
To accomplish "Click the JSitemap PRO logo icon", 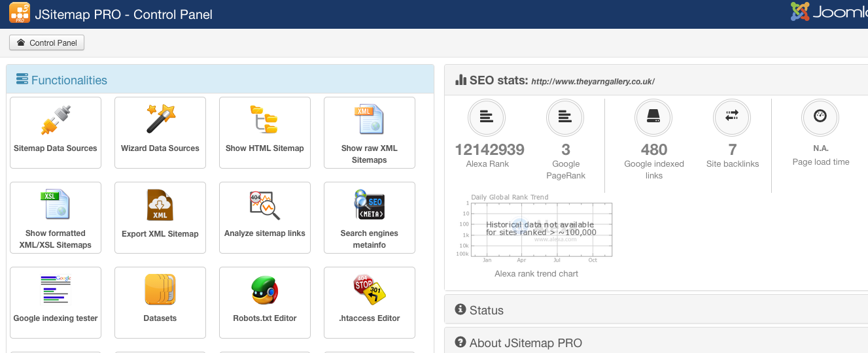I will click(x=20, y=13).
